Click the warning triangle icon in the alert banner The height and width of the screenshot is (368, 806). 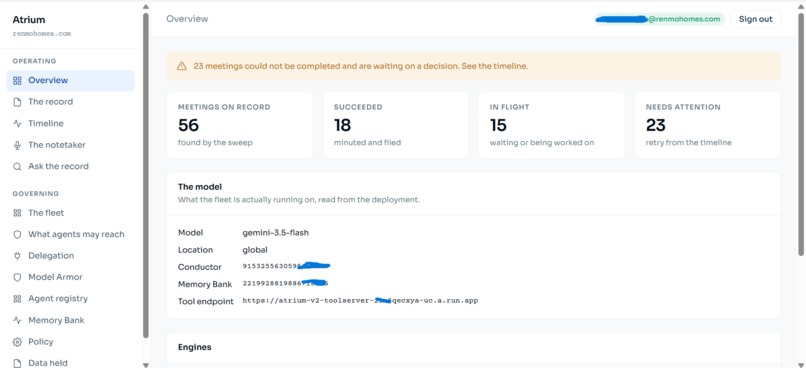(x=181, y=66)
